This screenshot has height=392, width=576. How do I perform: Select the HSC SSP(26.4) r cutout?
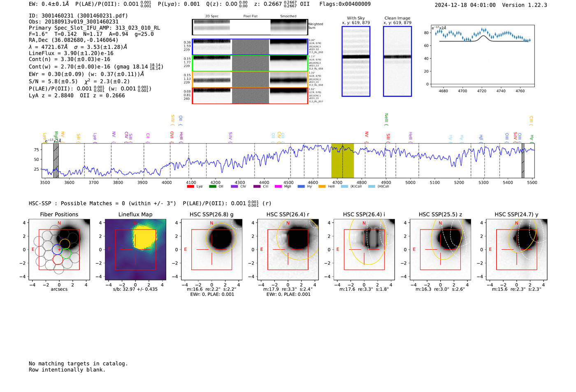coord(288,249)
